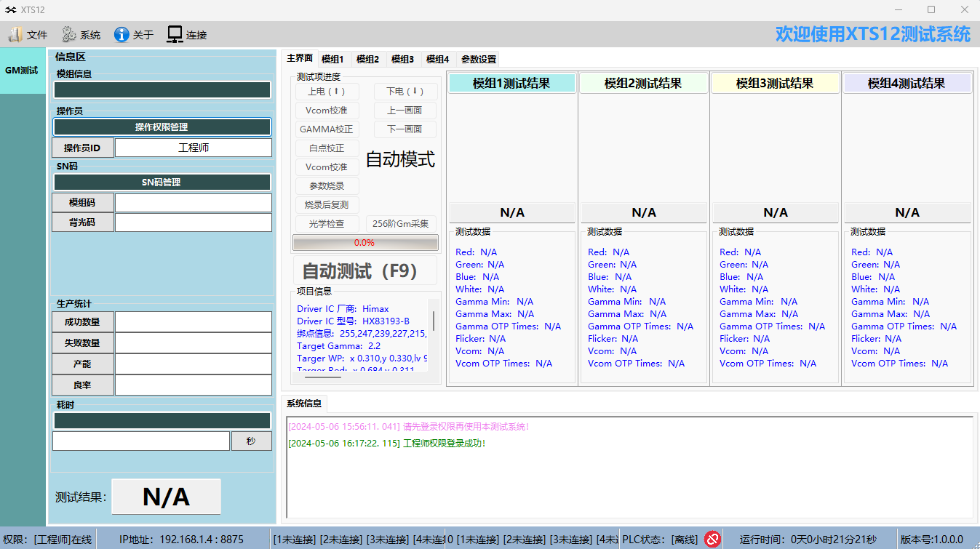
Task: Click the SN码管理 button
Action: (162, 183)
